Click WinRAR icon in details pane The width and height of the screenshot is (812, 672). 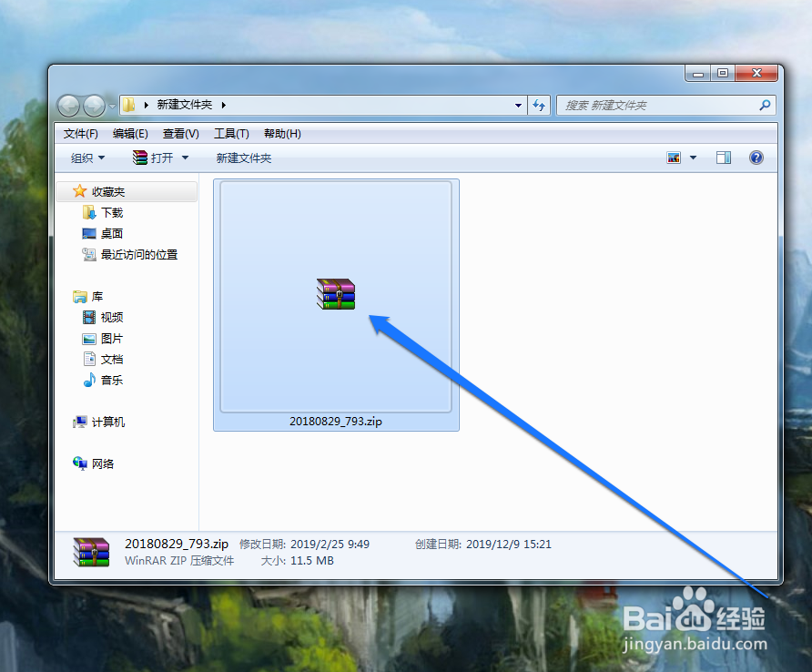tap(91, 552)
